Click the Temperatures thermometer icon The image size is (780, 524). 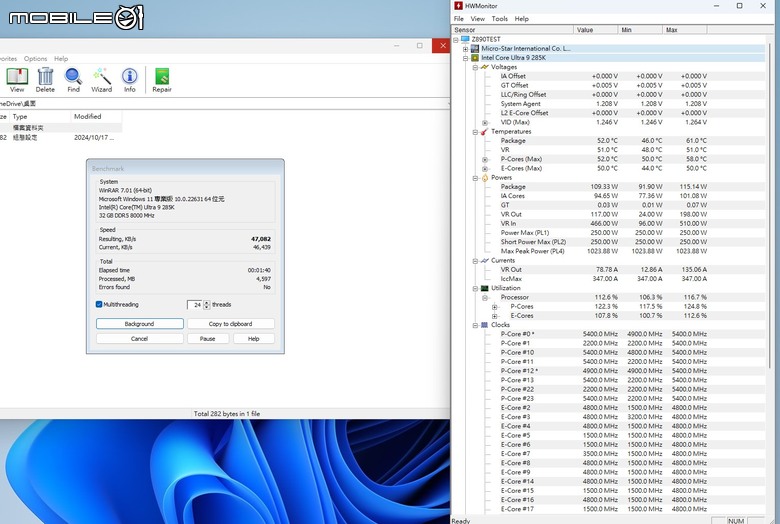(485, 131)
